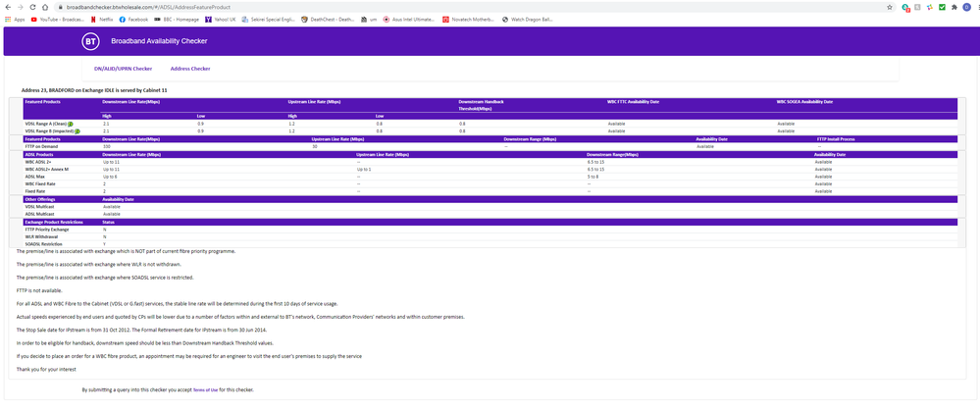The height and width of the screenshot is (411, 980).
Task: Click the BT logo in the header
Action: 90,41
